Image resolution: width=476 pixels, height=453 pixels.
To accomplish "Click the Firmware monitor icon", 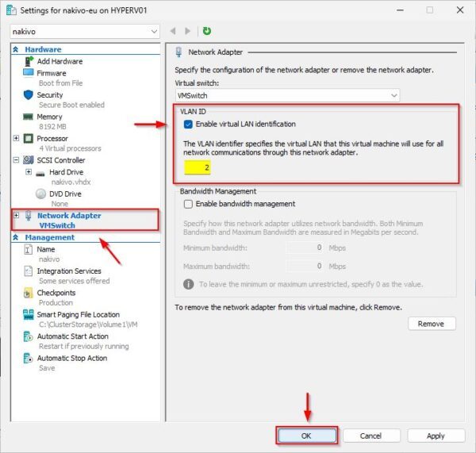I will [29, 73].
